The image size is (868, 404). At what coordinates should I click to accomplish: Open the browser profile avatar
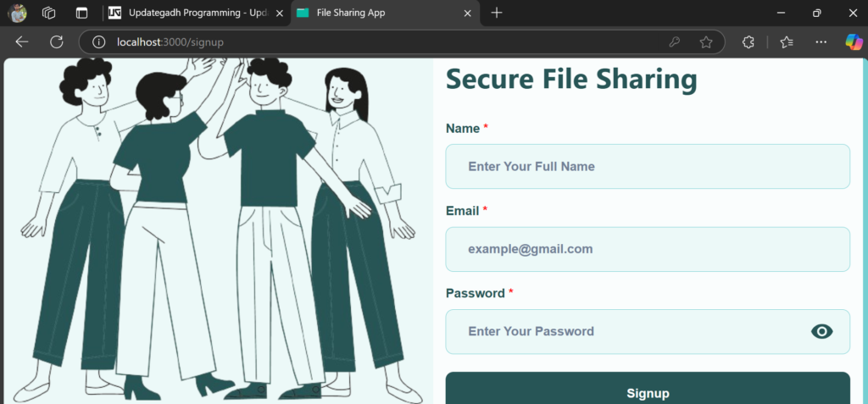(x=17, y=13)
